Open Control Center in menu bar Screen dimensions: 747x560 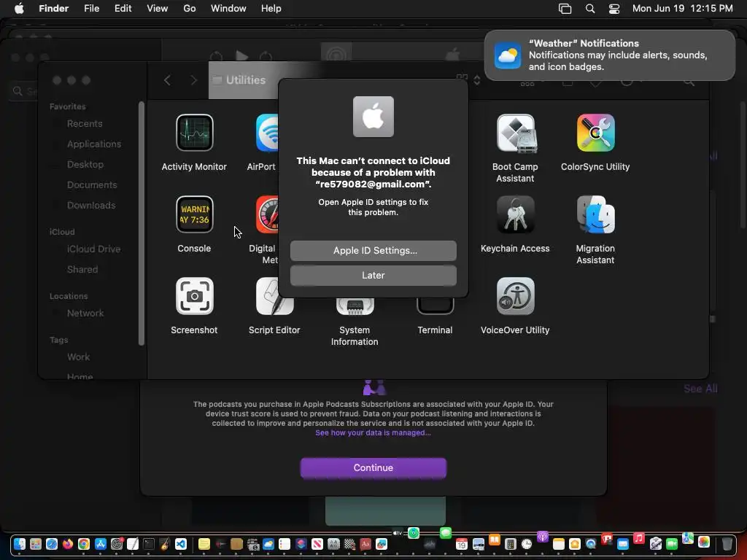pos(614,9)
